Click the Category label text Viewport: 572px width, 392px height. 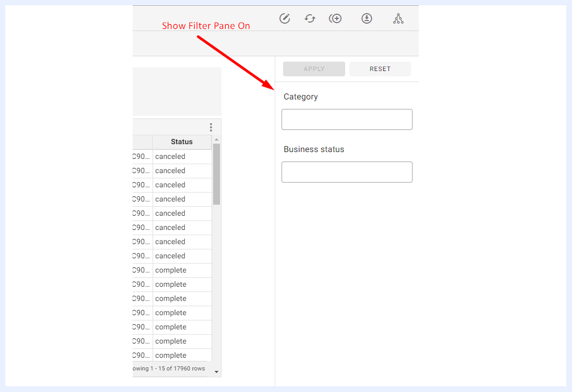click(x=300, y=97)
